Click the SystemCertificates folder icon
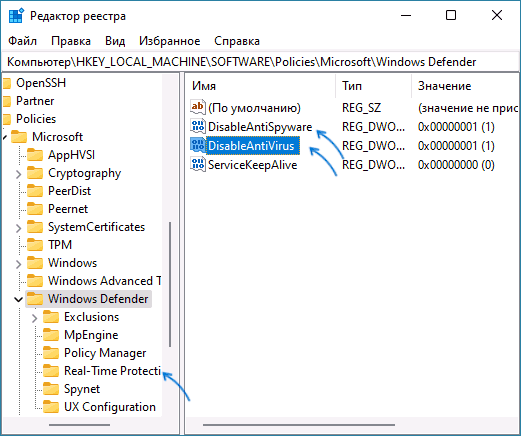This screenshot has width=521, height=436. 35,227
